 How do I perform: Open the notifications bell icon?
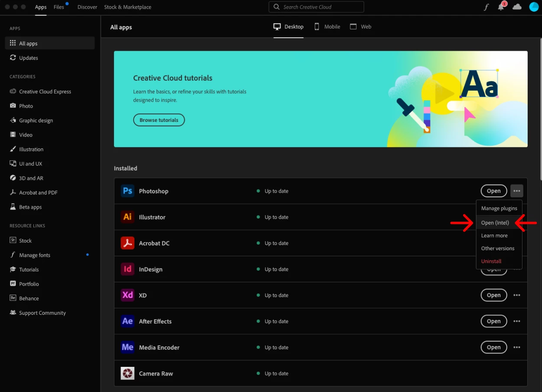(x=501, y=7)
